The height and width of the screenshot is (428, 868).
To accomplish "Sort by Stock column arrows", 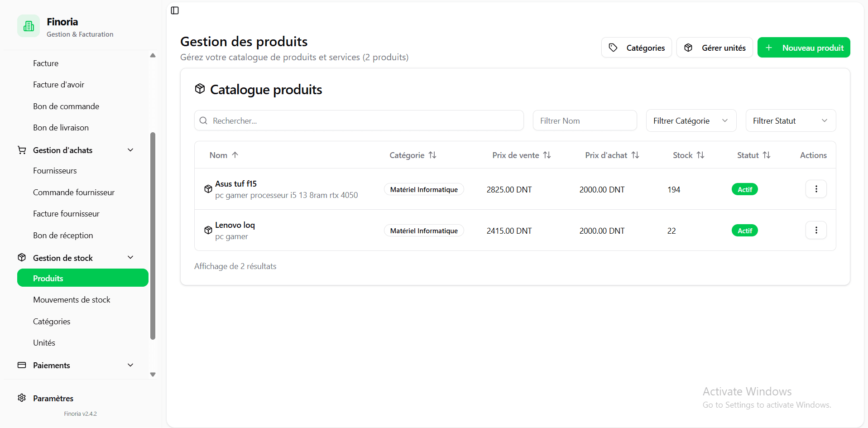I will [700, 155].
